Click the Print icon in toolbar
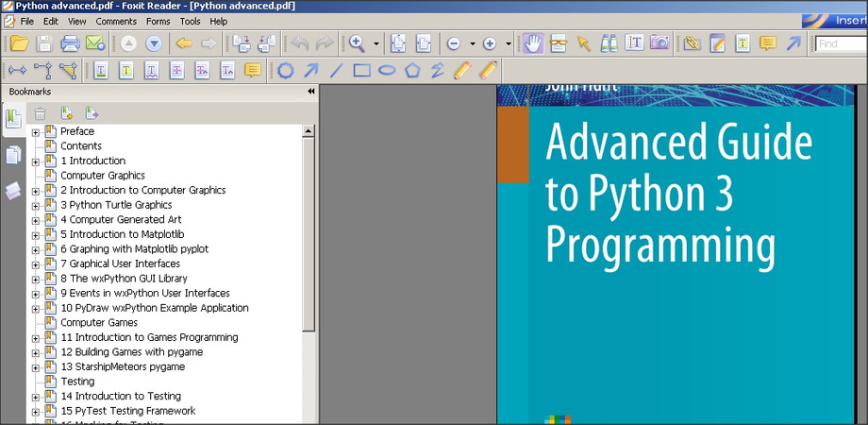Image resolution: width=868 pixels, height=425 pixels. (70, 43)
